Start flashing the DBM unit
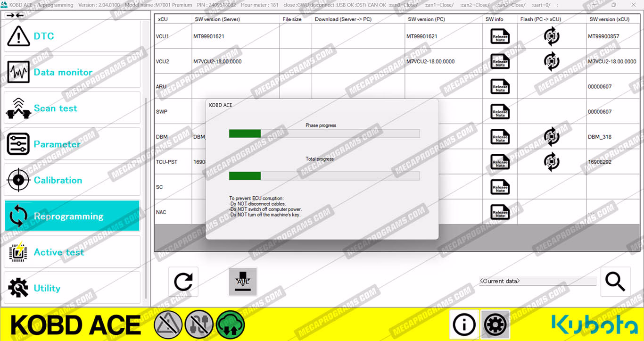This screenshot has height=341, width=644. (552, 137)
